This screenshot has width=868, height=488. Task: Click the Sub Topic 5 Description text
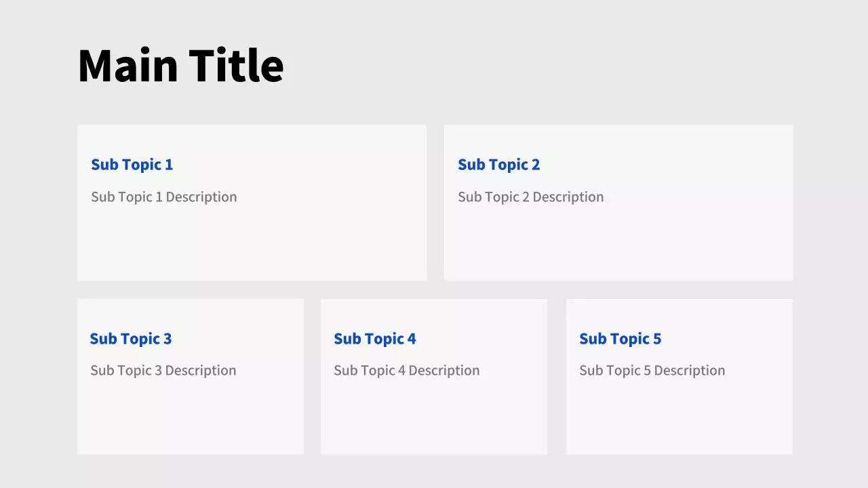click(652, 371)
